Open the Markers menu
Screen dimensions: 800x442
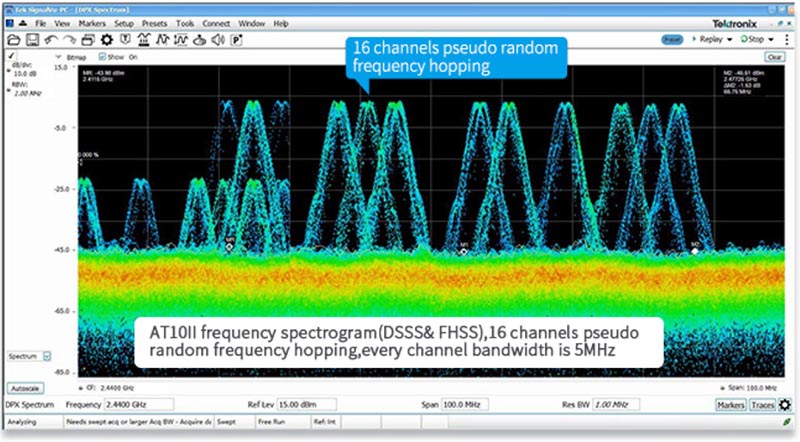pos(91,22)
